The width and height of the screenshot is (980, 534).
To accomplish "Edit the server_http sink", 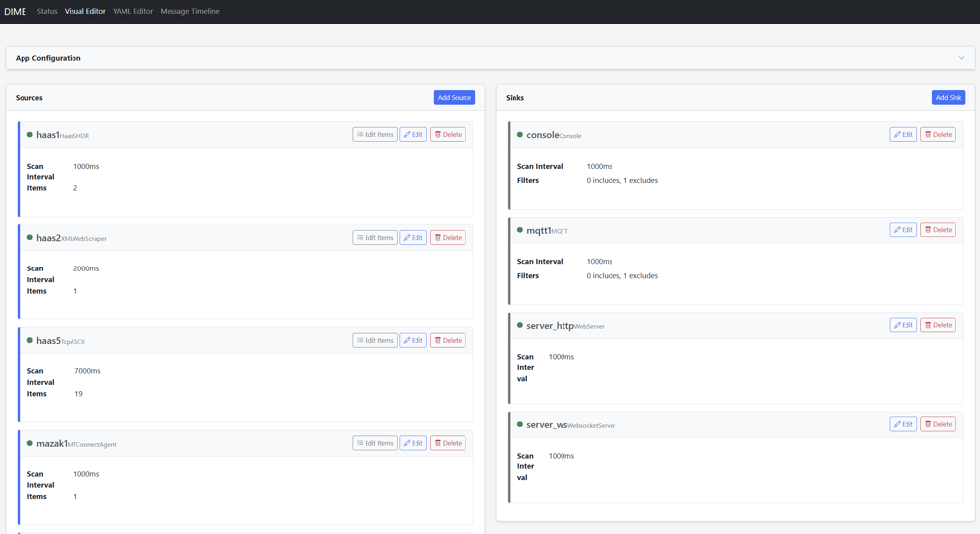I will coord(903,325).
